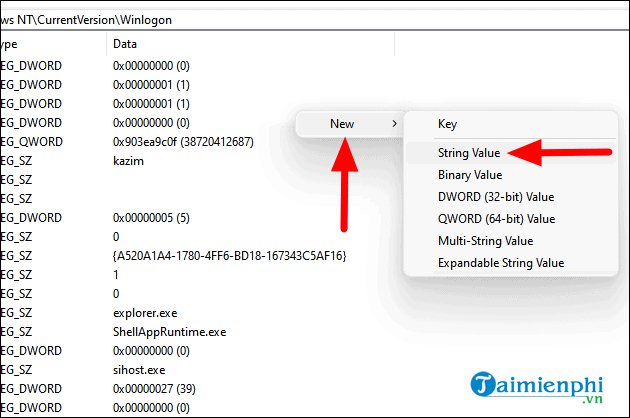
Task: Select Key from the New submenu
Action: click(447, 124)
